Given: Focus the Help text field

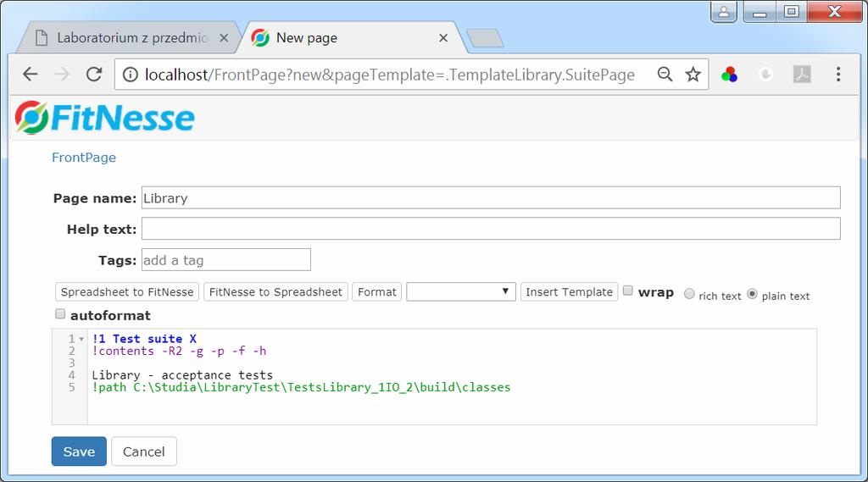Looking at the screenshot, I should [x=491, y=229].
